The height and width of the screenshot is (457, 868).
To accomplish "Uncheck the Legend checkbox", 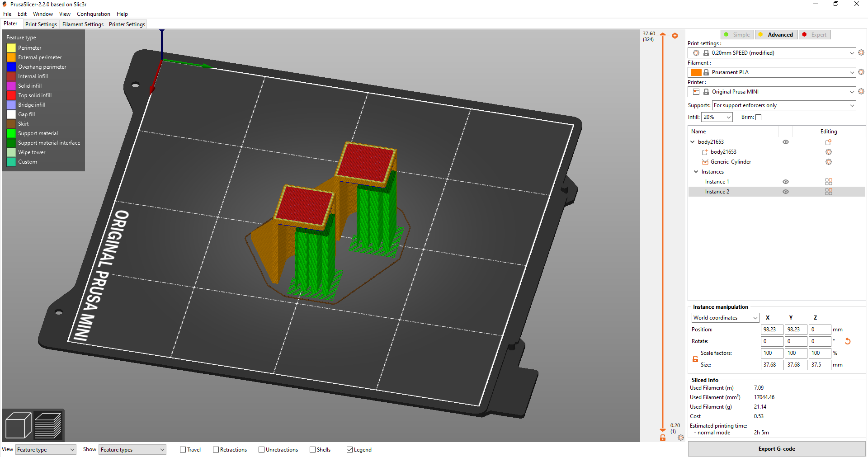I will (350, 450).
